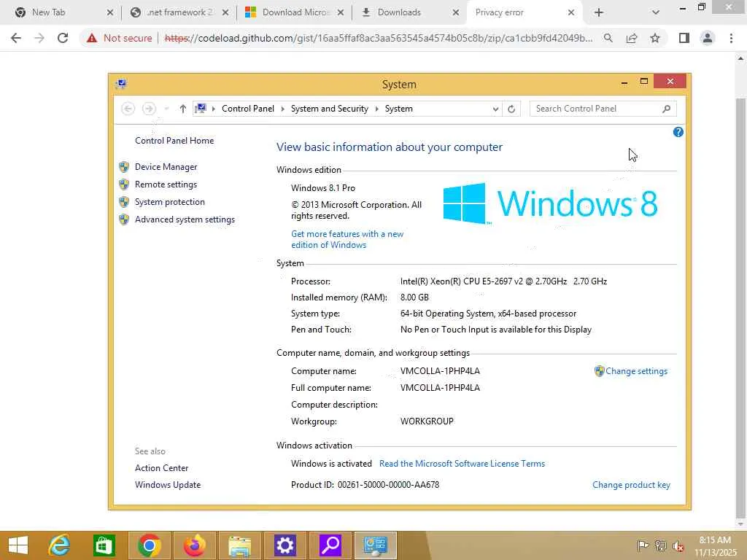Open System protection
This screenshot has width=747, height=560.
point(169,202)
